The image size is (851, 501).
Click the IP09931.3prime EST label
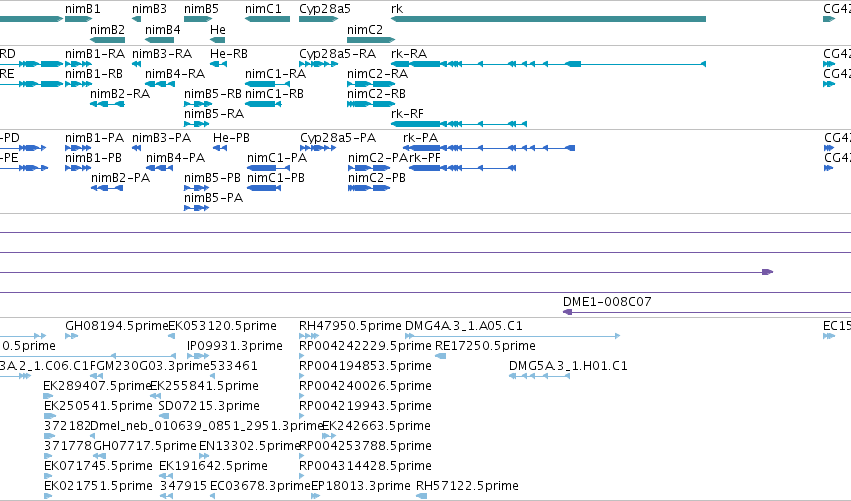234,346
